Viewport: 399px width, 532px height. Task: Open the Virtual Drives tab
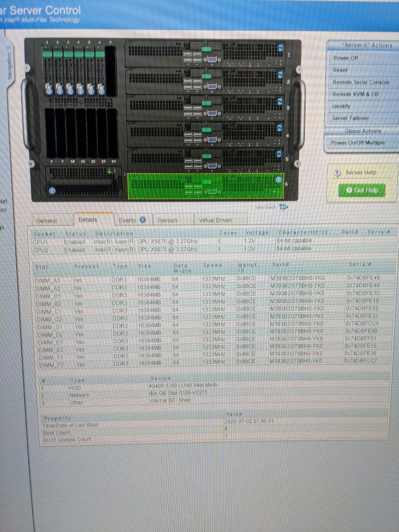pyautogui.click(x=215, y=220)
